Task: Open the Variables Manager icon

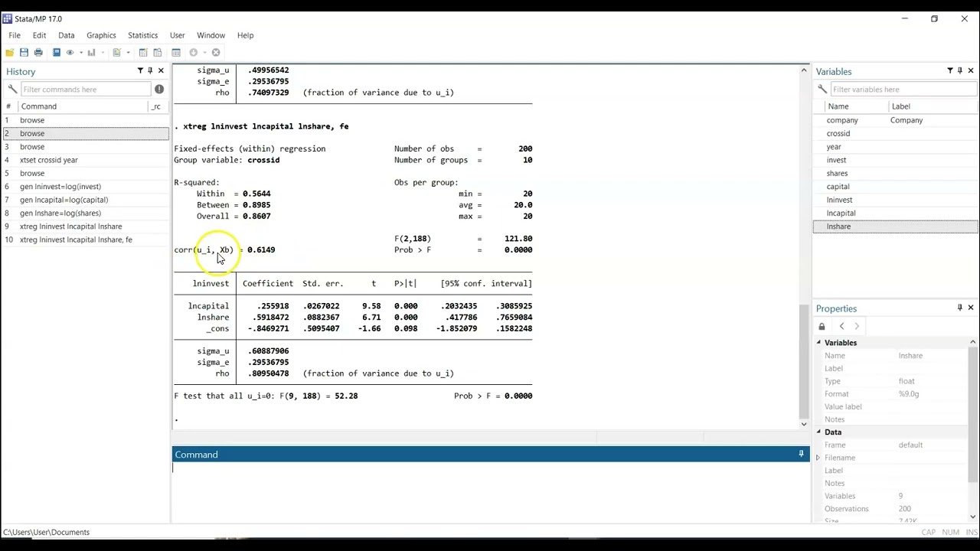Action: coord(176,52)
